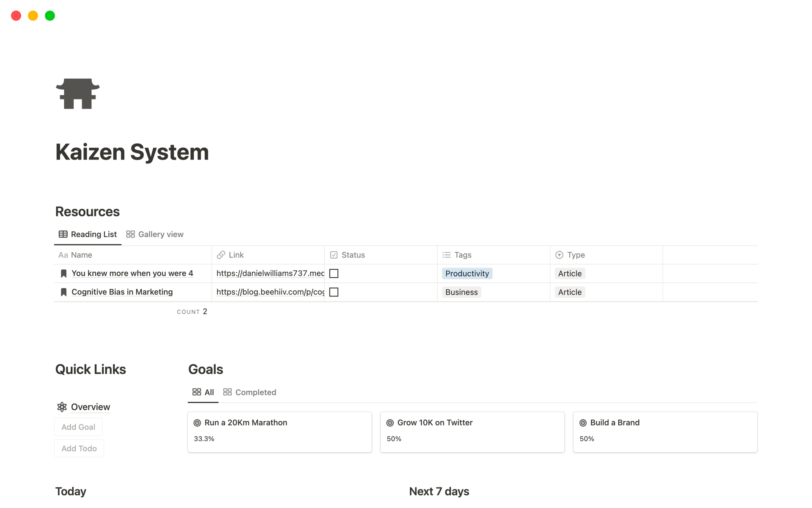Click the link icon in Link column header

coord(221,255)
